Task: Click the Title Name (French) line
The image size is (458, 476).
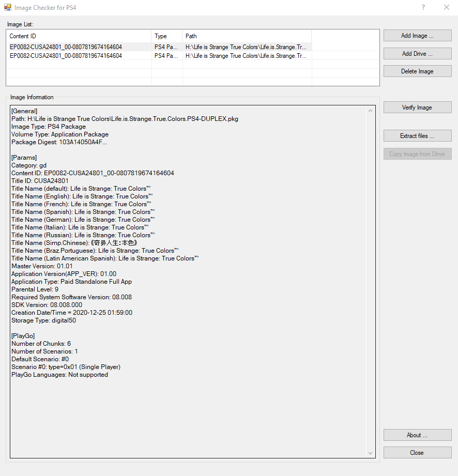Action: coord(81,204)
